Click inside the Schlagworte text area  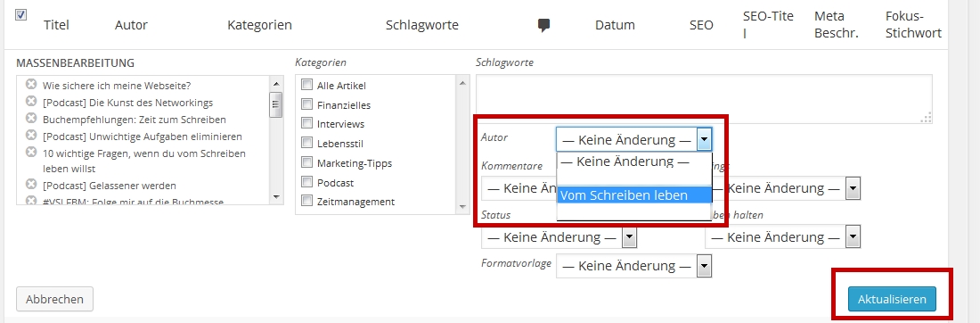click(x=704, y=99)
